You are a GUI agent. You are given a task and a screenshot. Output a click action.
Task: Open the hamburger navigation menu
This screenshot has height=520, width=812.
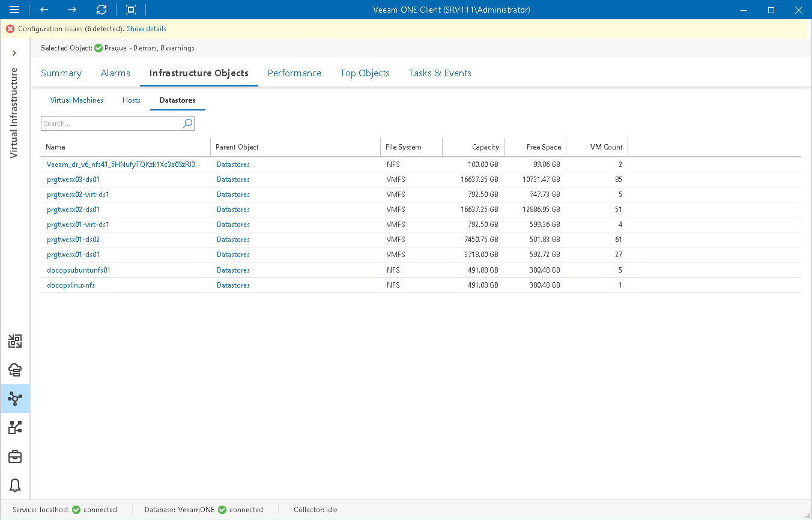[x=15, y=10]
